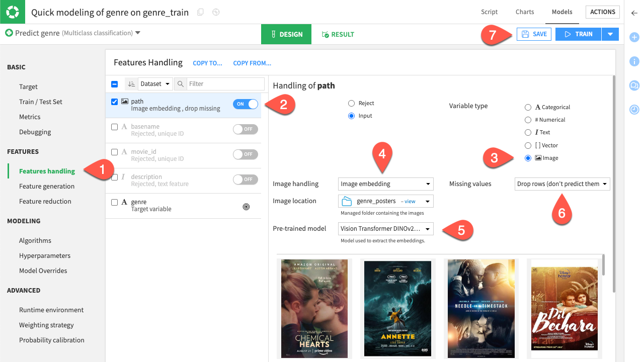The image size is (644, 362).
Task: Enable the movie_id feature toggle
Action: 245,154
